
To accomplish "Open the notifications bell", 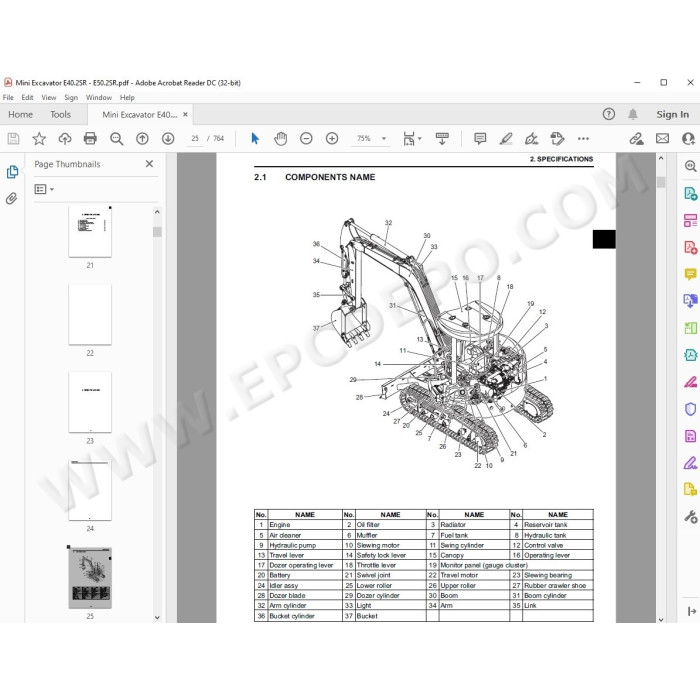I will (633, 114).
